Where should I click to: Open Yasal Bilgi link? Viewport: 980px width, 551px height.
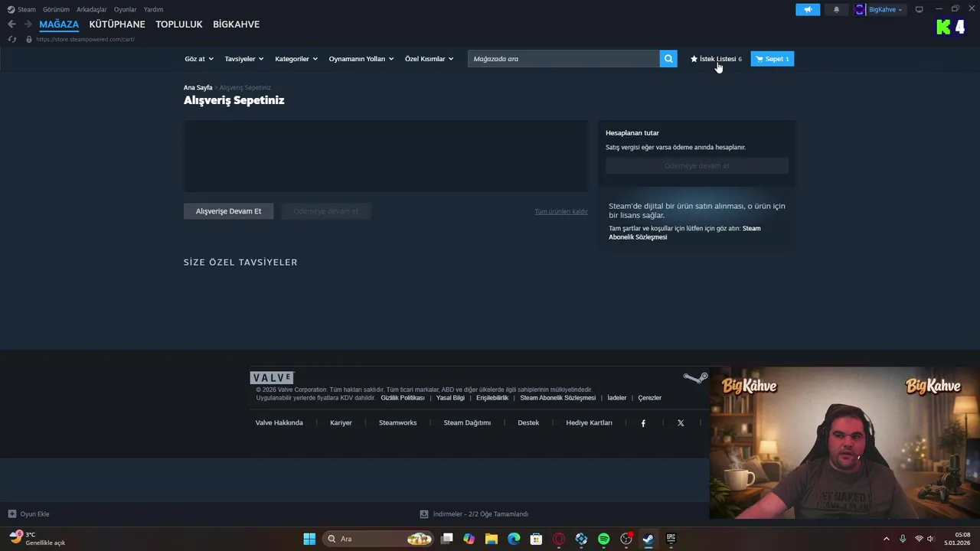pos(450,398)
